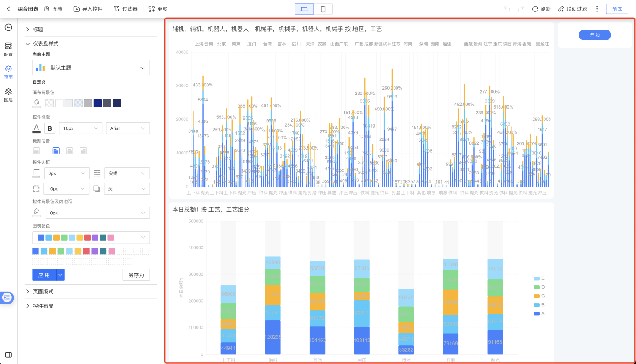This screenshot has height=364, width=636.
Task: Click the canvas background paint bucket icon
Action: 37,102
